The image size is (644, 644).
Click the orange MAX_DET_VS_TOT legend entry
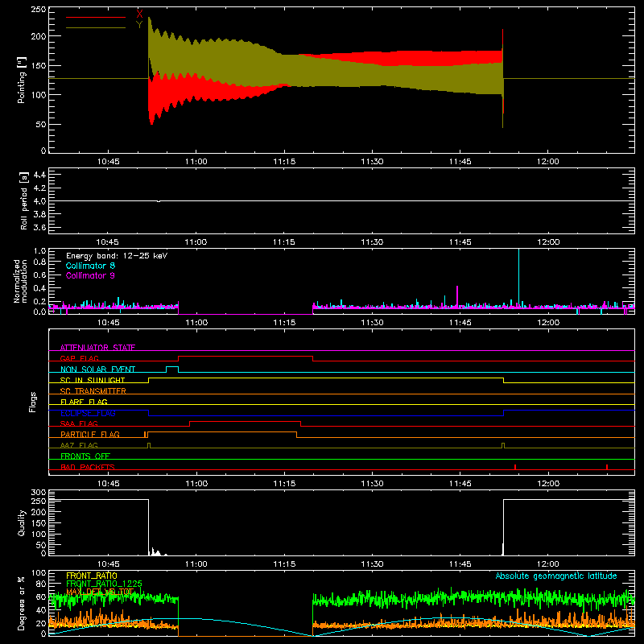click(100, 592)
